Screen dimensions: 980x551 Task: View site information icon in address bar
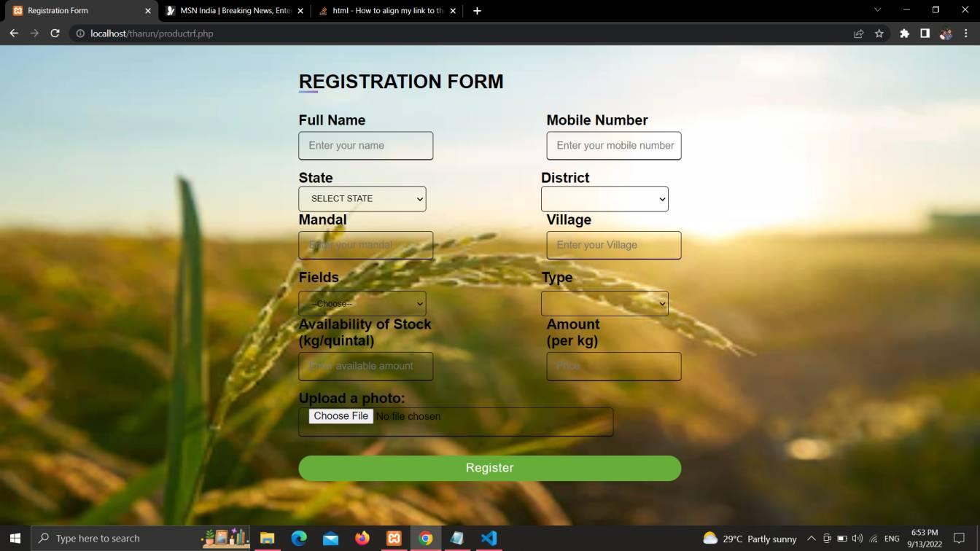80,34
